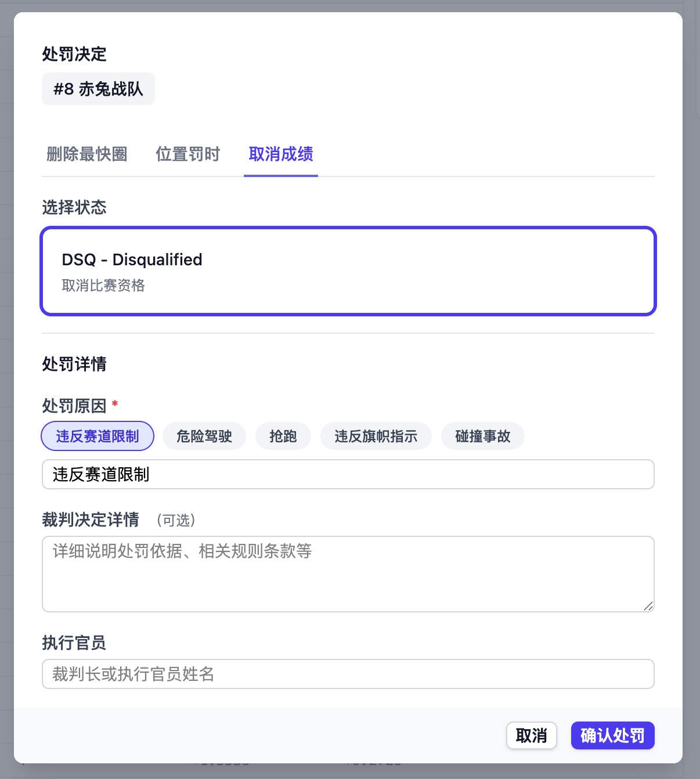Click the 取消比赛资格 description text
Viewport: 700px width, 779px height.
point(103,286)
